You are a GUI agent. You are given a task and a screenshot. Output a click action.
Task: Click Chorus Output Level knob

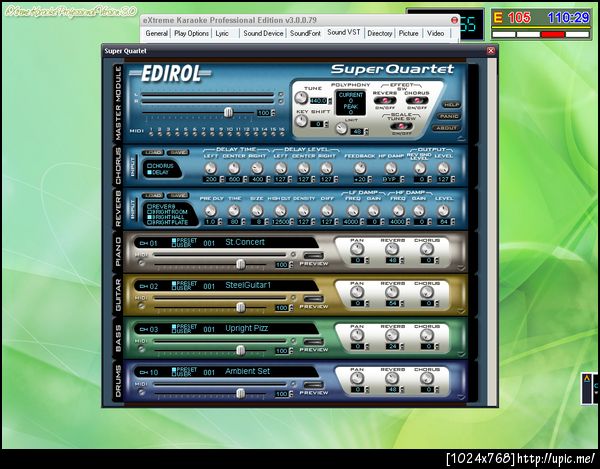pos(443,168)
